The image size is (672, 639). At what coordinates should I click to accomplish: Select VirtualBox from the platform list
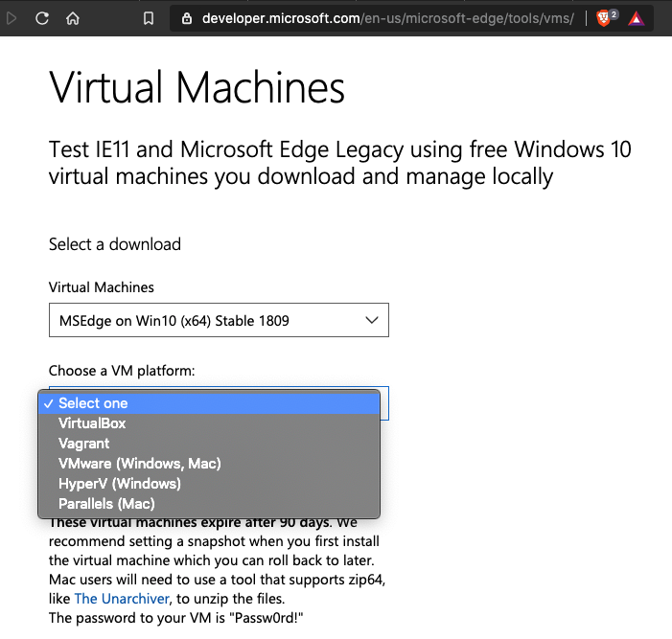coord(209,423)
